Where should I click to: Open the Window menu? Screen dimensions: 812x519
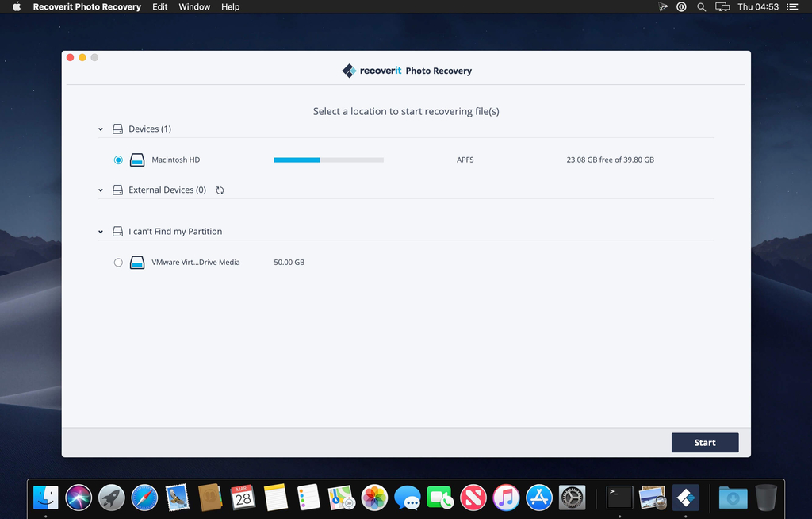coord(194,6)
